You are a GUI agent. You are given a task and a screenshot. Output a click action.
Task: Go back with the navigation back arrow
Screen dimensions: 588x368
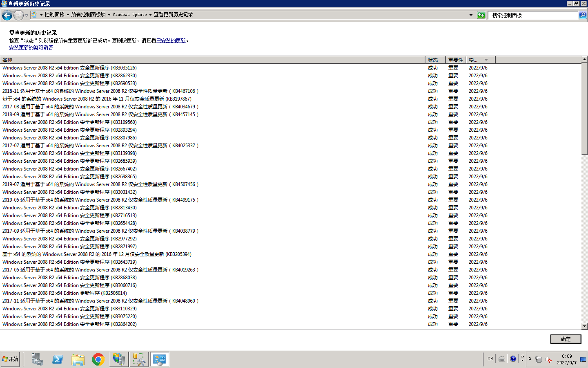pos(7,16)
